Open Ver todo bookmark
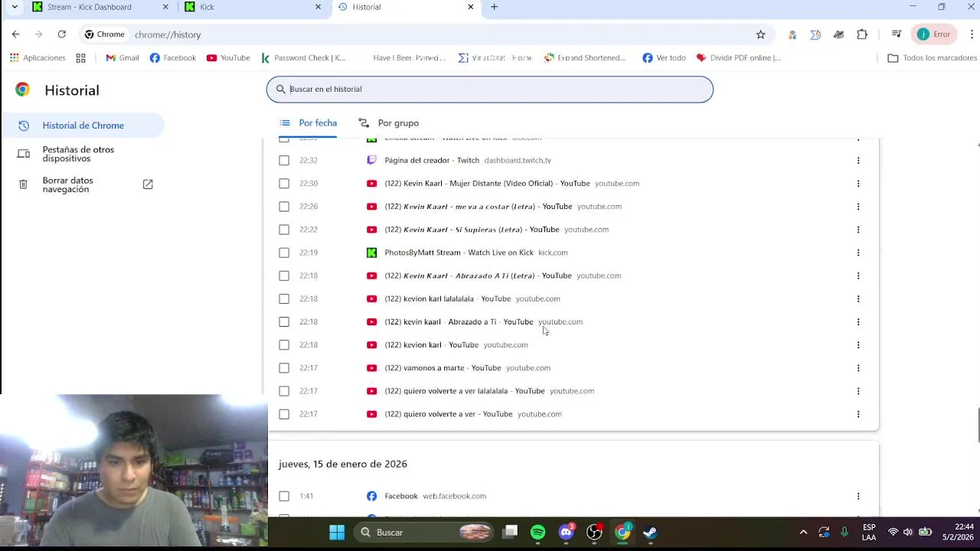The height and width of the screenshot is (551, 980). [664, 58]
